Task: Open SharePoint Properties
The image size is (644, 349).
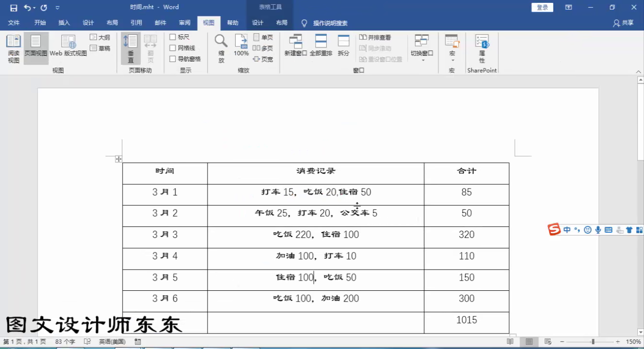Action: (482, 48)
